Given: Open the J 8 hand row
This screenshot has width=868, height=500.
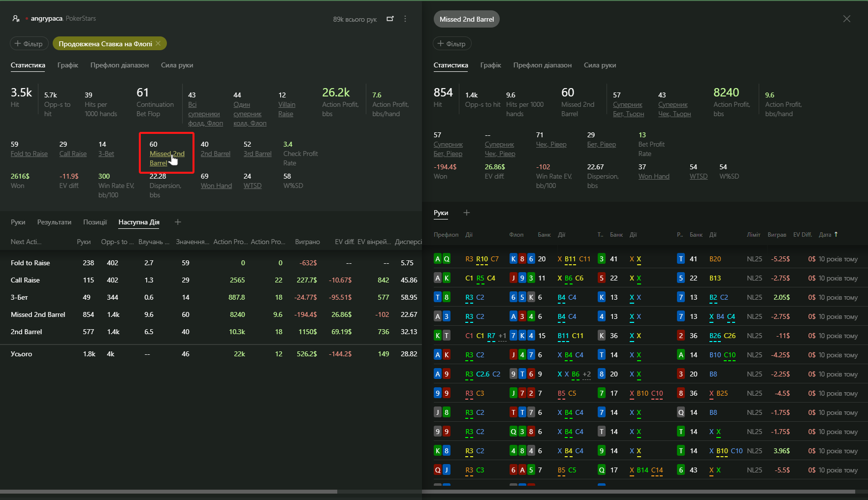Looking at the screenshot, I should click(x=645, y=412).
